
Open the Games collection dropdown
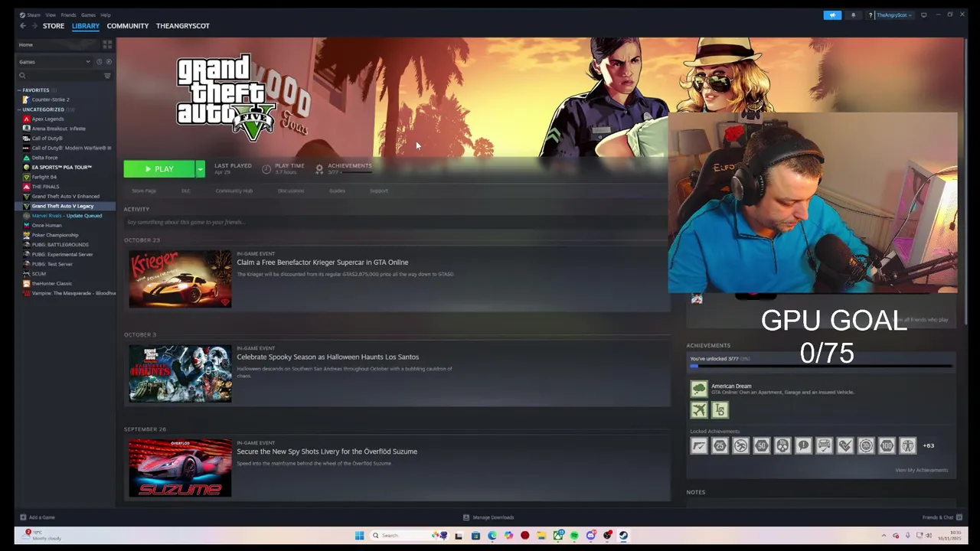54,62
